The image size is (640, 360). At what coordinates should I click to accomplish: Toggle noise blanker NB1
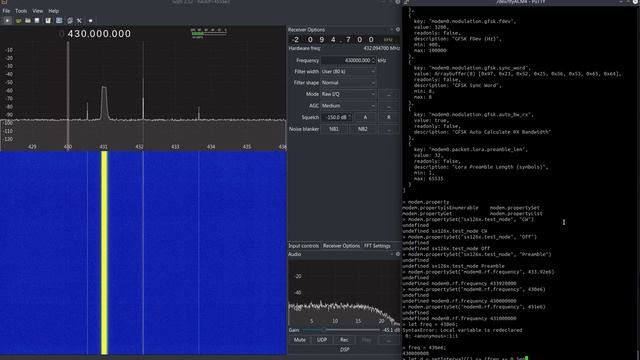pyautogui.click(x=334, y=129)
